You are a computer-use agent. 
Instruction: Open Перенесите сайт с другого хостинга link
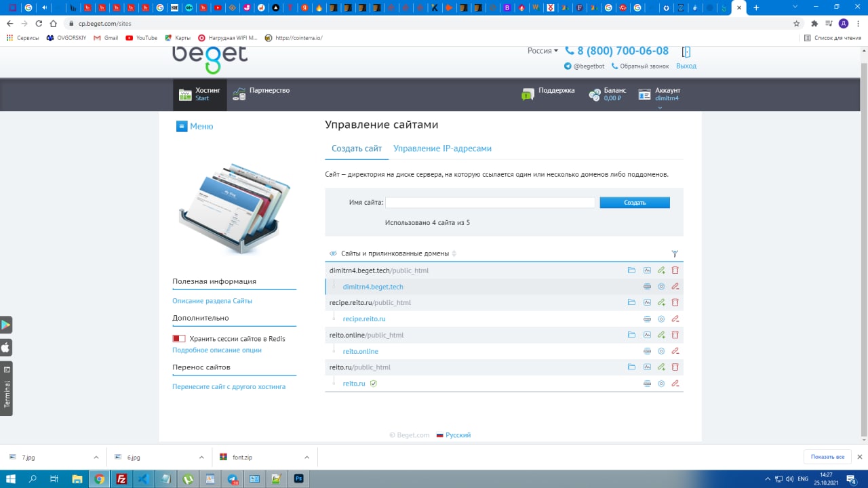tap(229, 386)
